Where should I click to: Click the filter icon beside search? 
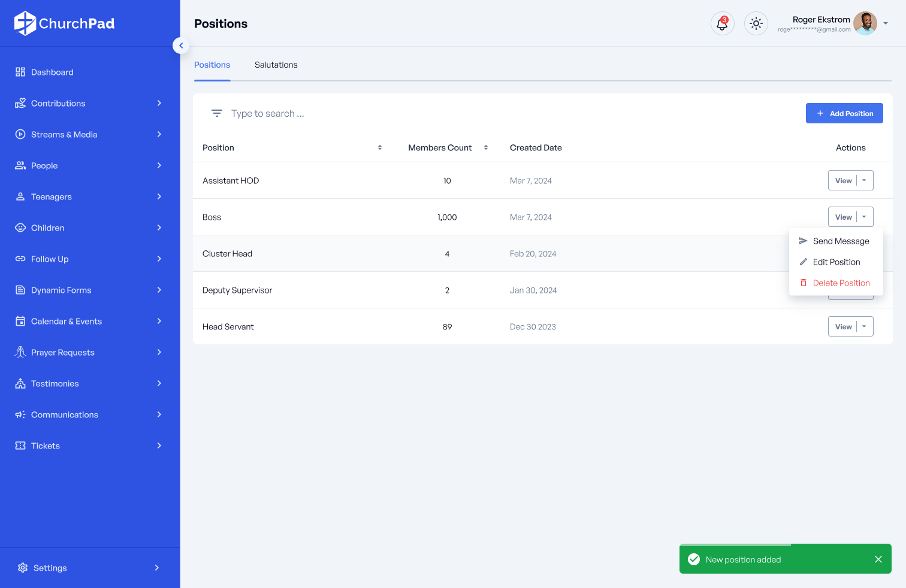(217, 113)
